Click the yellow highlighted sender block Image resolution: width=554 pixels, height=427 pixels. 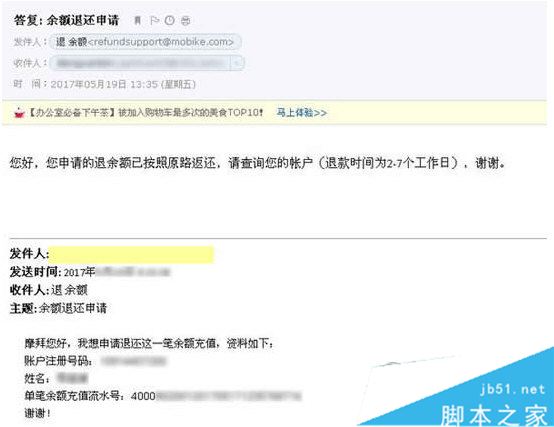click(x=131, y=254)
